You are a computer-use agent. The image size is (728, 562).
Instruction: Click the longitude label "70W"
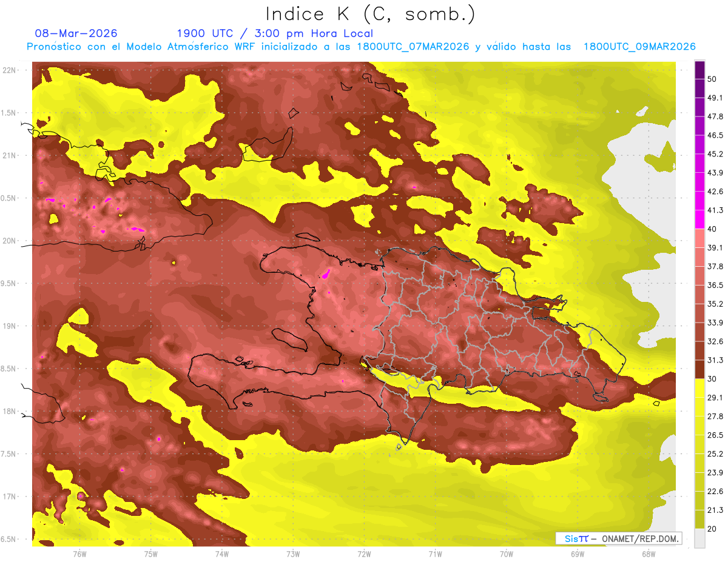tap(507, 554)
